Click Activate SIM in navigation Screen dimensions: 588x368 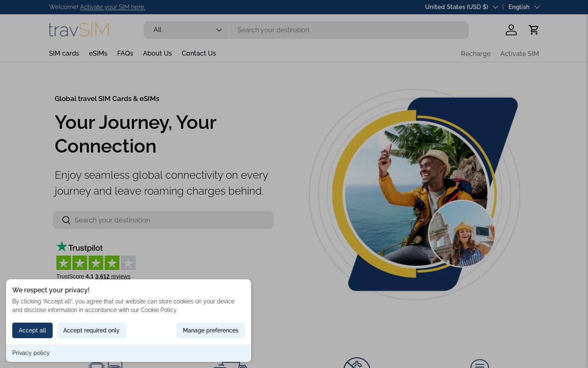point(519,54)
